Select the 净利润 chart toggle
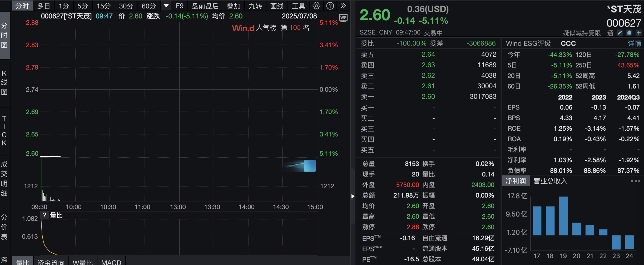Viewport: 644px width, 265px height. (516, 181)
